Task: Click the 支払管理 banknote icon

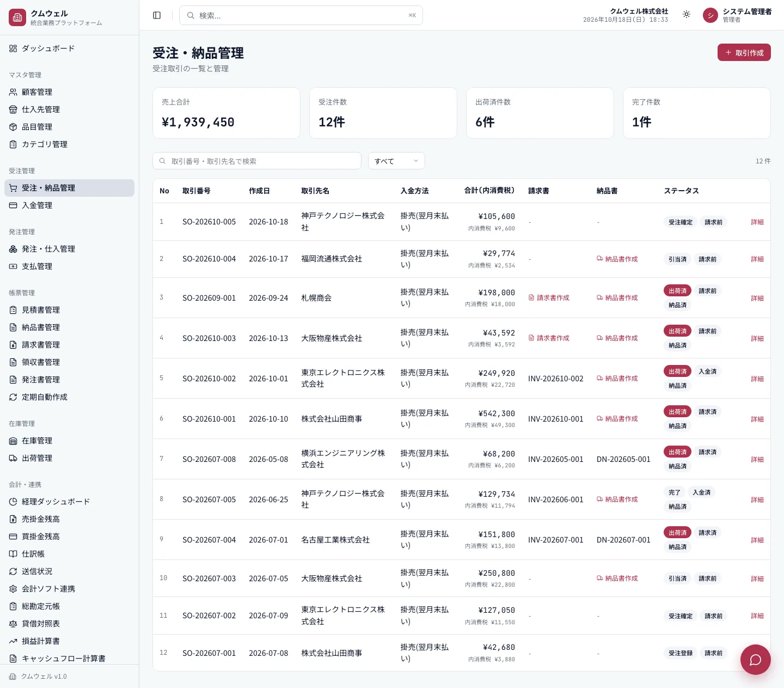Action: pos(13,266)
